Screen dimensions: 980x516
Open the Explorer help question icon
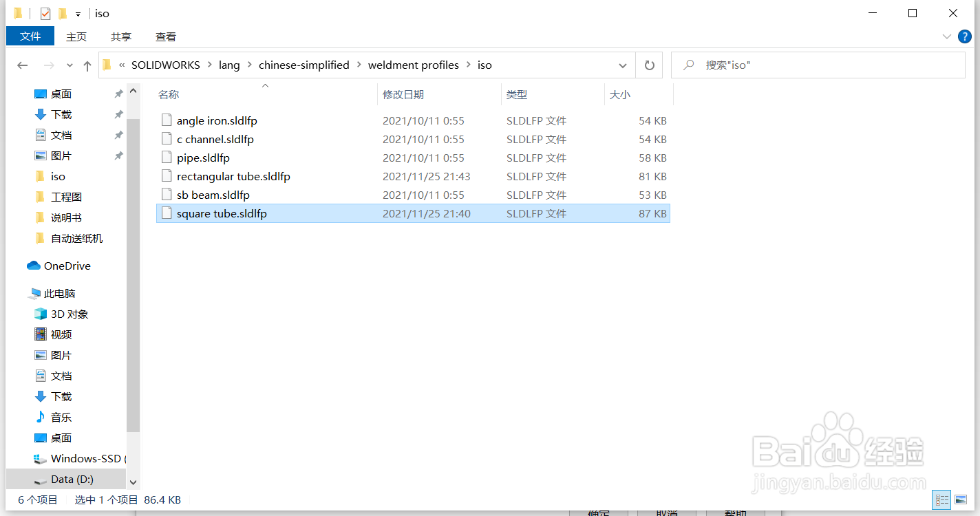tap(966, 36)
